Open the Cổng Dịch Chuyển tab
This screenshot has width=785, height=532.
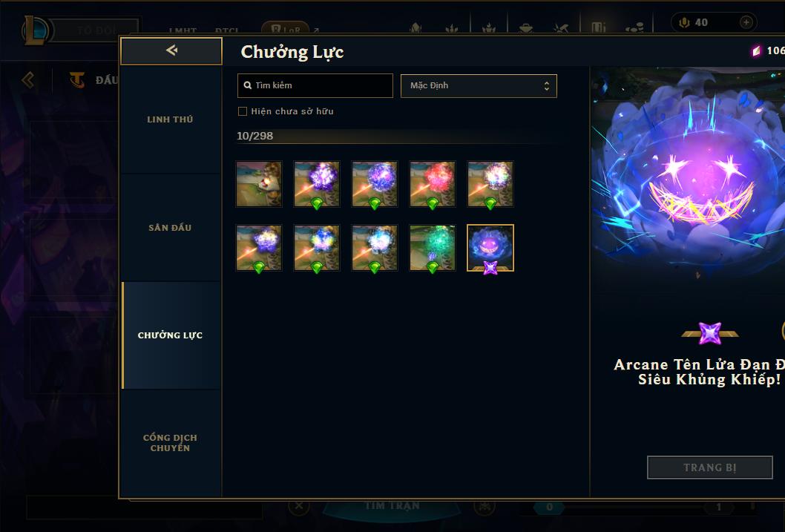[x=170, y=443]
